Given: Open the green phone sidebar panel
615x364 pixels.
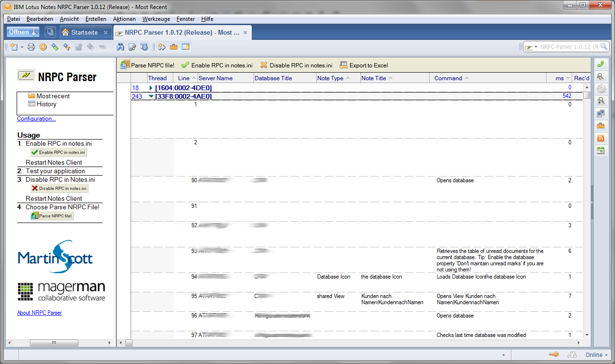Looking at the screenshot, I should point(601,64).
